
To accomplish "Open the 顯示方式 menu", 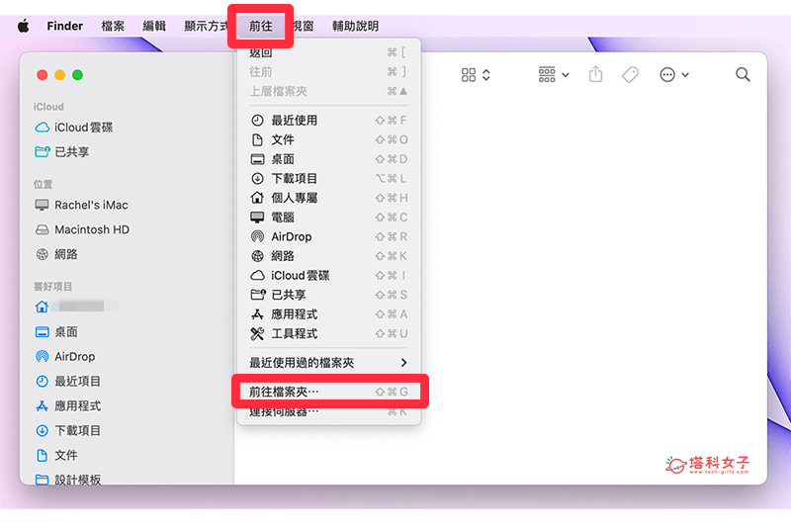I will [x=206, y=26].
